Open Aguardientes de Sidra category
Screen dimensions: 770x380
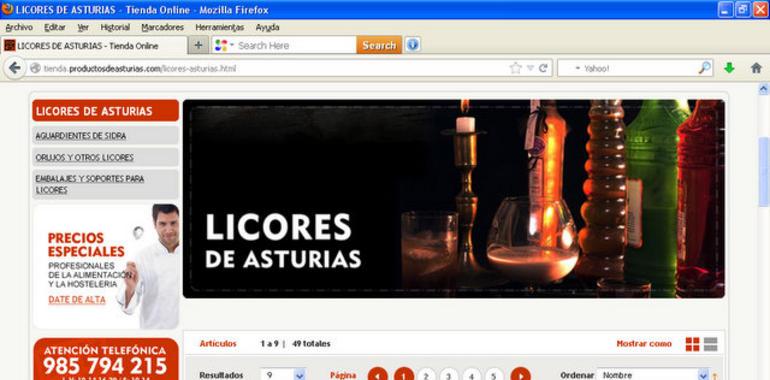[x=106, y=136]
